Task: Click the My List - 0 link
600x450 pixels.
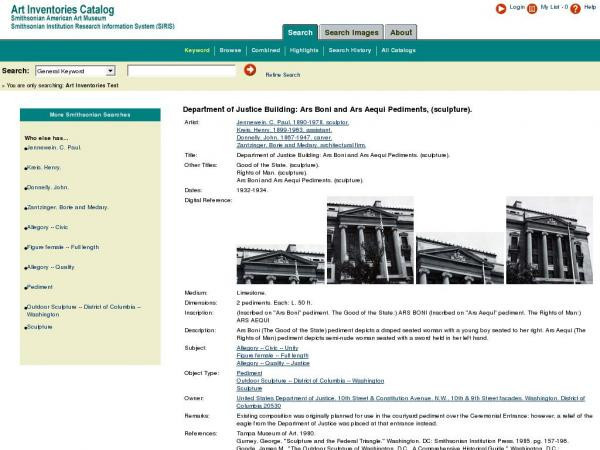Action: pyautogui.click(x=554, y=7)
